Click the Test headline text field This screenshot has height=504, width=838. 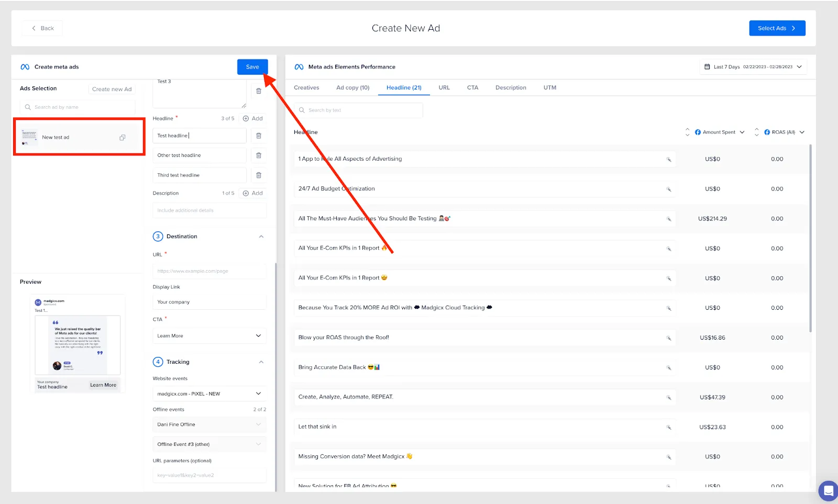(x=200, y=136)
